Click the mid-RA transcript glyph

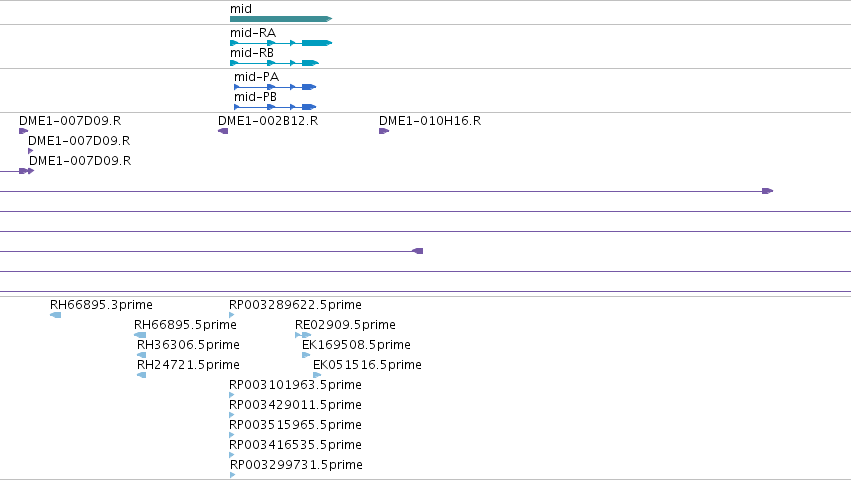click(281, 43)
